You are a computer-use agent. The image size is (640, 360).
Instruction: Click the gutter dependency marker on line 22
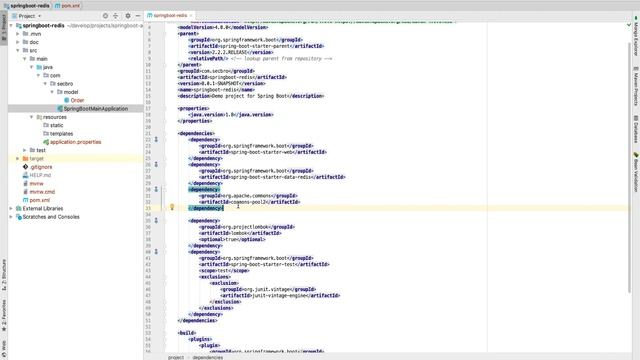[x=156, y=140]
